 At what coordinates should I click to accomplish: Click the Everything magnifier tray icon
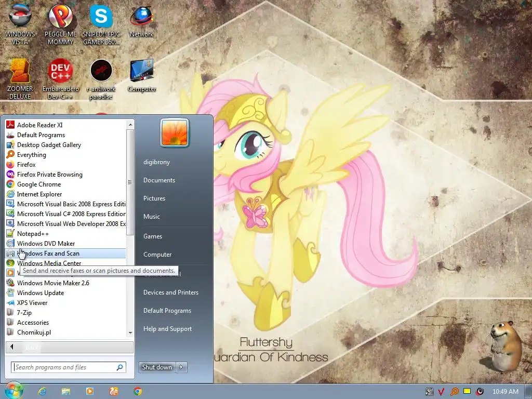(x=454, y=392)
